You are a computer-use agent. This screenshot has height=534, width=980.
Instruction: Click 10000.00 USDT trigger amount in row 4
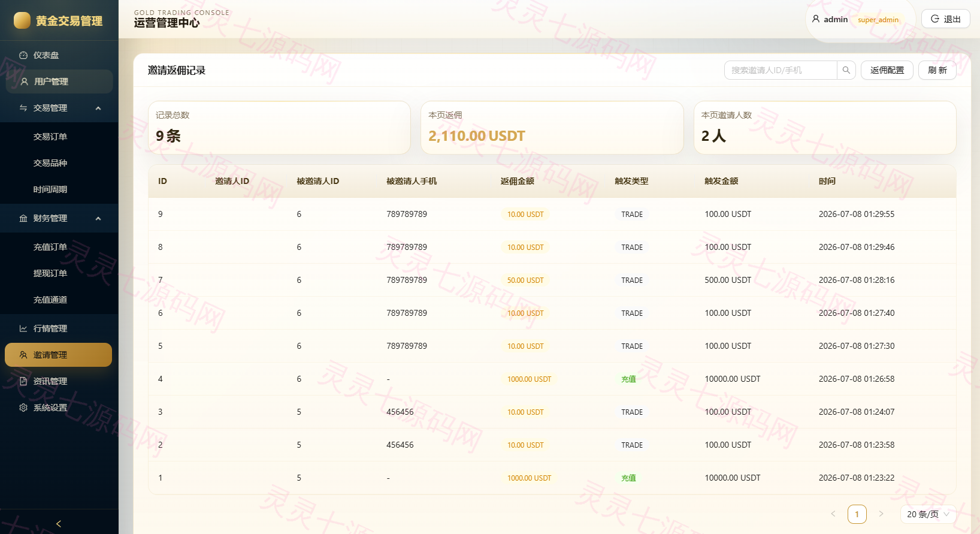tap(733, 379)
